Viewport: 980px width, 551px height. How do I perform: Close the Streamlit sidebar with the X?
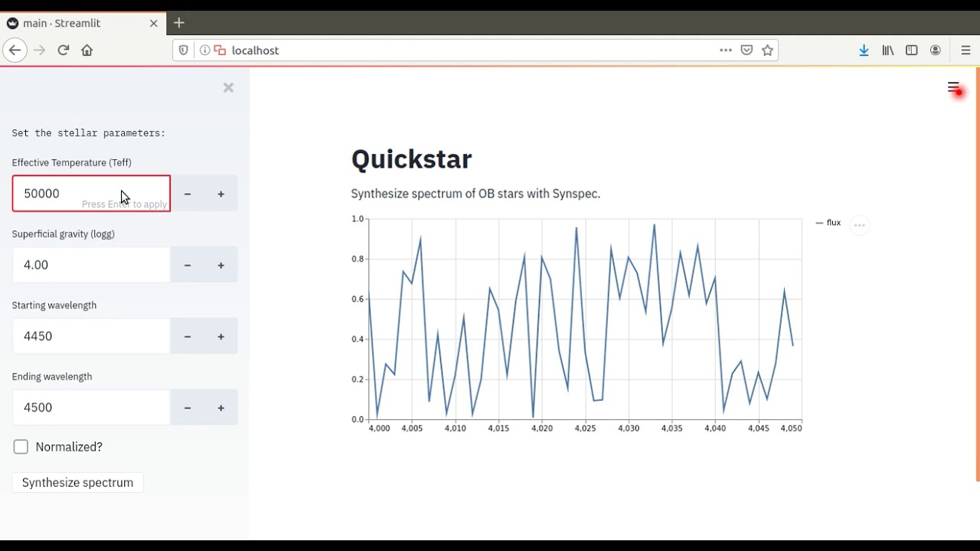(x=228, y=87)
